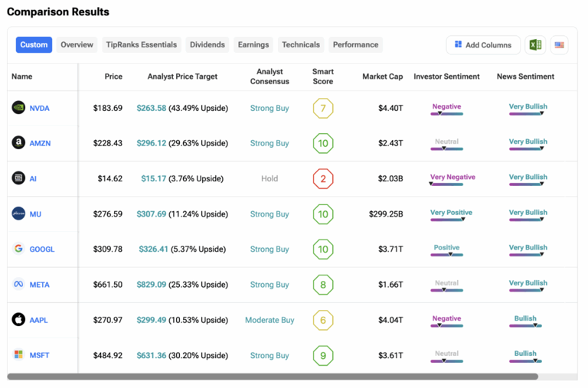Click the Apple logo icon
This screenshot has height=388, width=588.
tap(18, 320)
